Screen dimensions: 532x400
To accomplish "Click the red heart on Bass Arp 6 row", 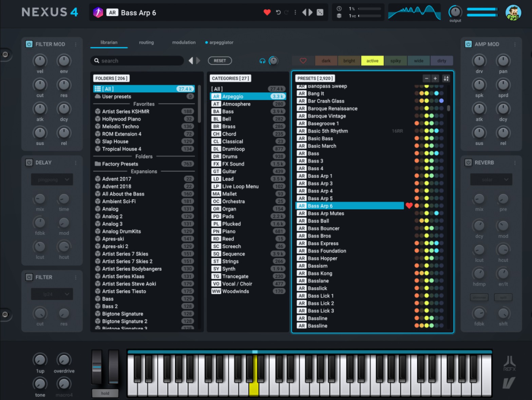I will click(x=409, y=206).
